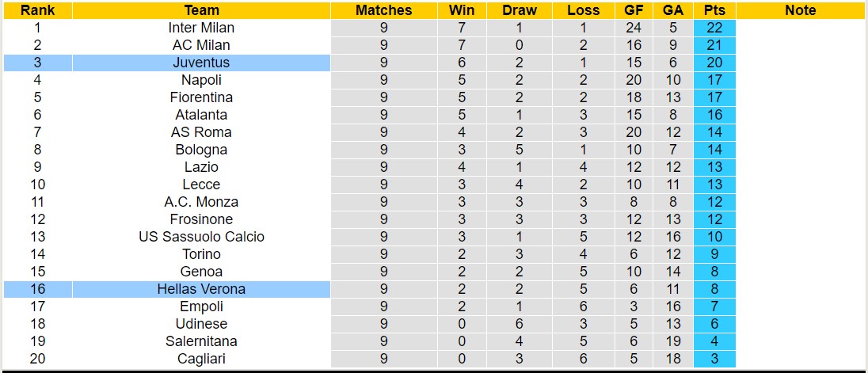Click the GF column header
The image size is (868, 373).
(x=634, y=10)
